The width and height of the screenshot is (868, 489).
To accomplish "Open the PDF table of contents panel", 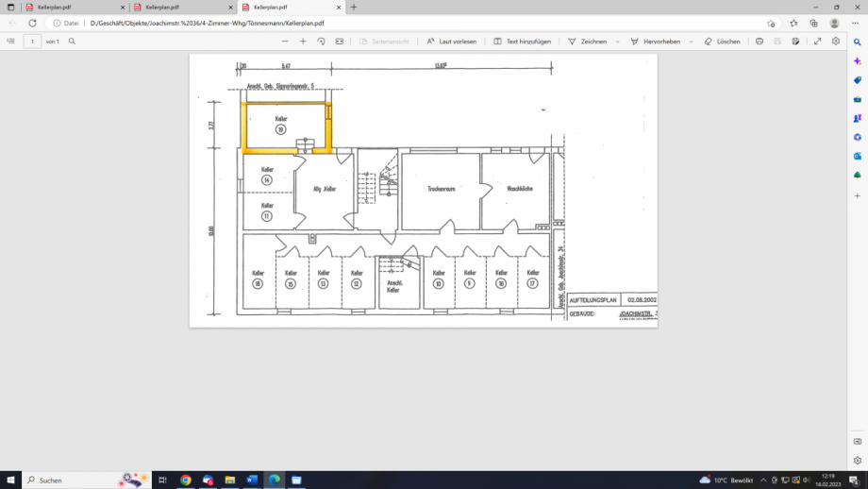I will 10,42.
